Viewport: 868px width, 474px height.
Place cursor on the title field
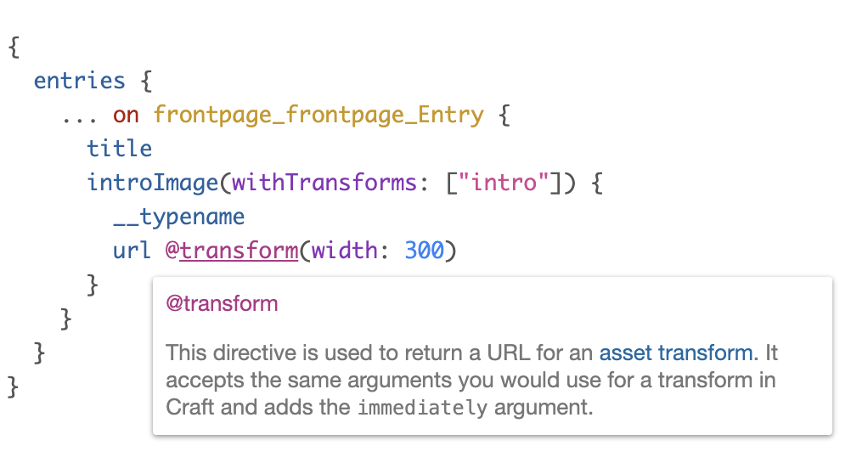coord(119,149)
